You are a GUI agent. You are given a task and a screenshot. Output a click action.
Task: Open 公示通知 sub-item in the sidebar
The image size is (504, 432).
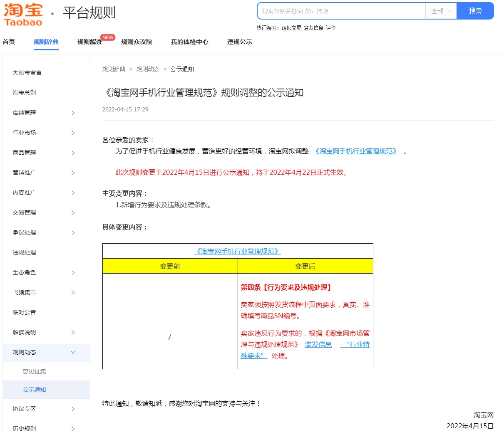point(34,390)
